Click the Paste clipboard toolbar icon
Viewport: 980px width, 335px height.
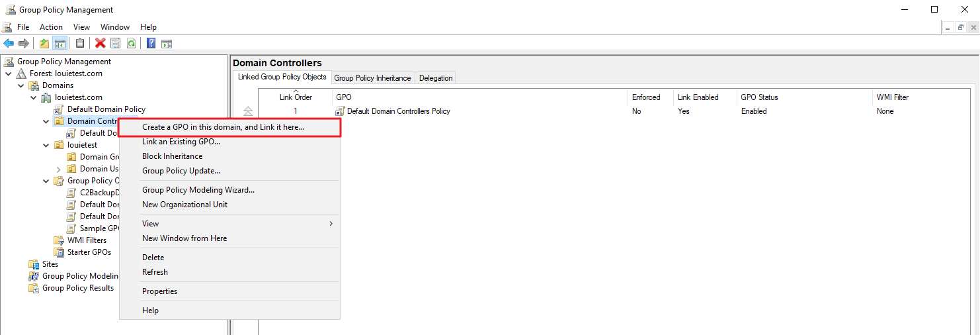80,43
